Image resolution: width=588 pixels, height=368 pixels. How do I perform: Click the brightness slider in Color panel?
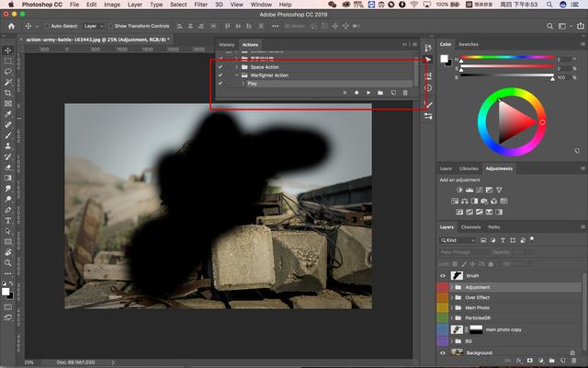(x=507, y=75)
